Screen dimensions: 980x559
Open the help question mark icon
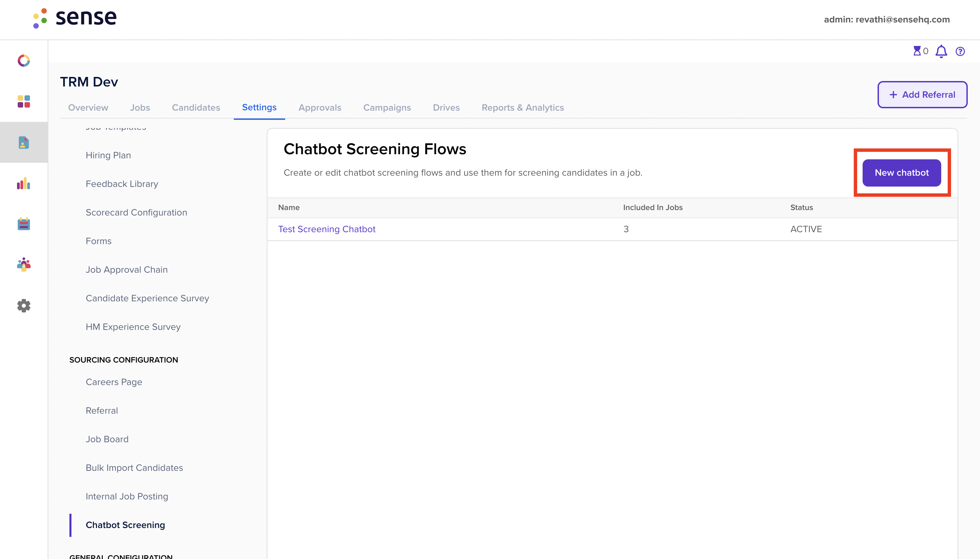[x=960, y=51]
